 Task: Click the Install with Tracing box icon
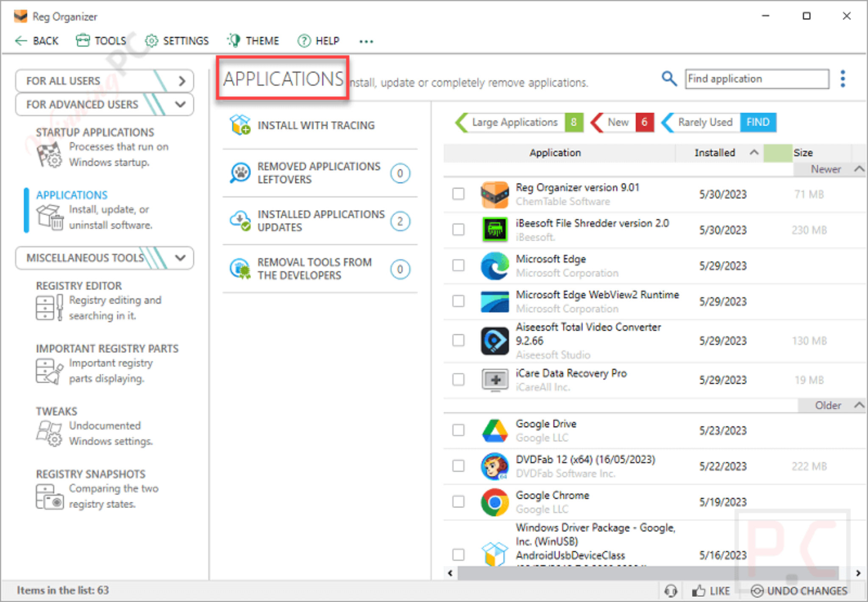click(240, 125)
